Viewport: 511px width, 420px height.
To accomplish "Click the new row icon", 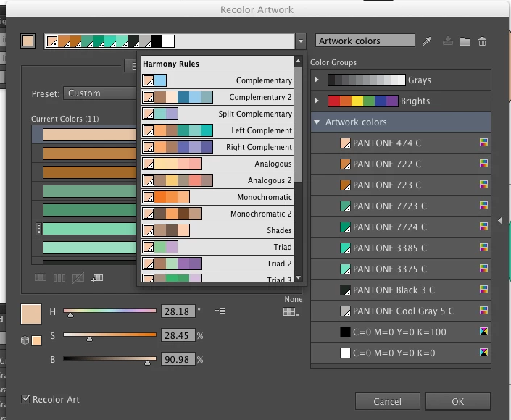I will click(x=97, y=278).
